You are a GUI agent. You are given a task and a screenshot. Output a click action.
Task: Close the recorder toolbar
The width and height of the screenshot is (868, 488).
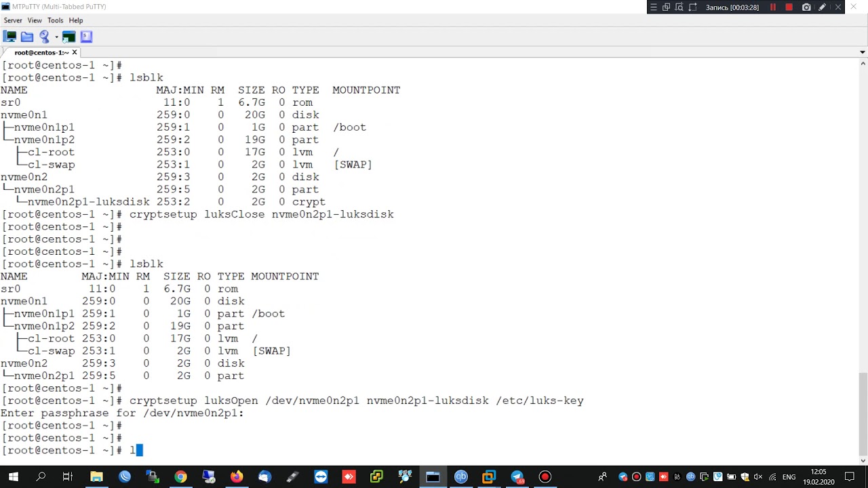837,7
